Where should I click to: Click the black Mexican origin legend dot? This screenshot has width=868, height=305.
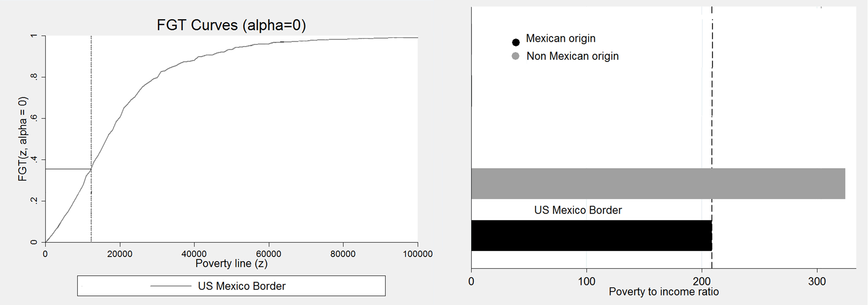[515, 42]
